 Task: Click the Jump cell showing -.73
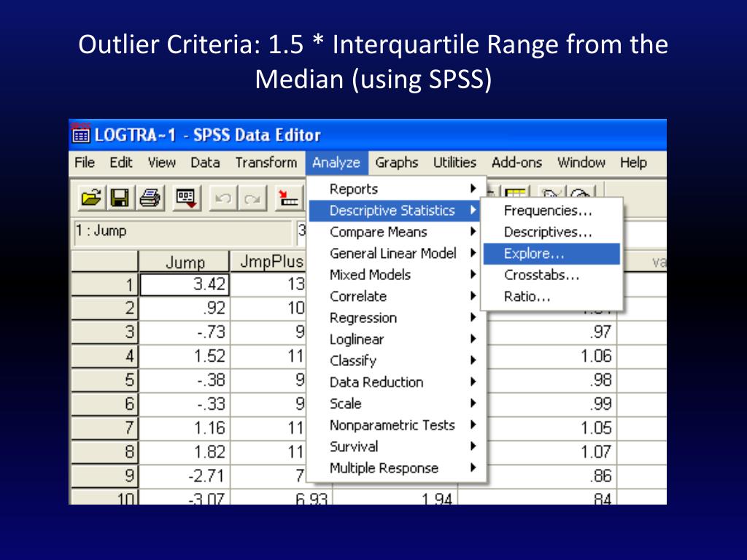point(185,332)
